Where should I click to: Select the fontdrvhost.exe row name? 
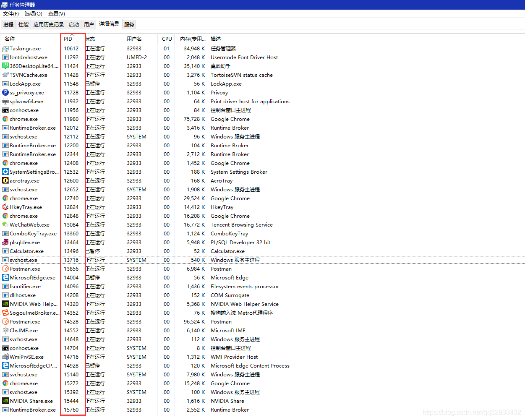pyautogui.click(x=29, y=57)
